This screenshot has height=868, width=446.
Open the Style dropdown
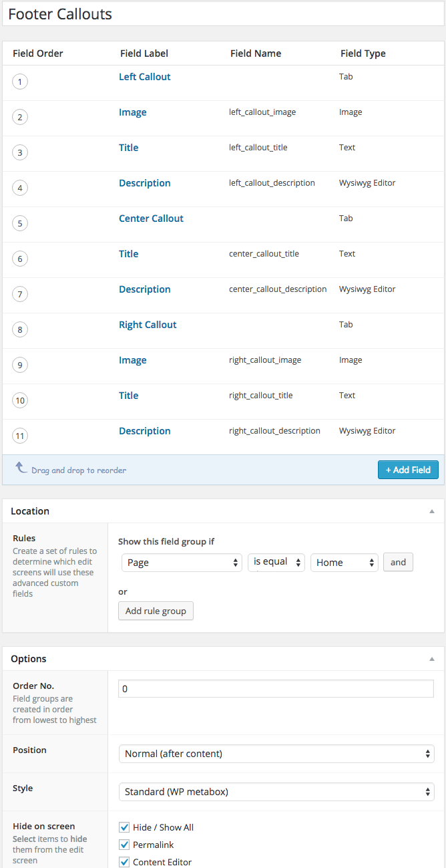point(276,792)
